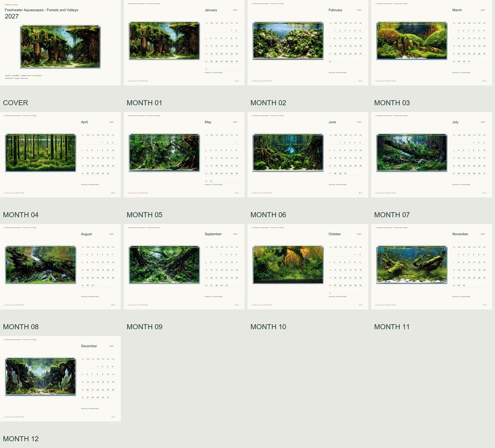Open the September calendar page thumbnail
This screenshot has height=448, width=495.
click(x=184, y=267)
